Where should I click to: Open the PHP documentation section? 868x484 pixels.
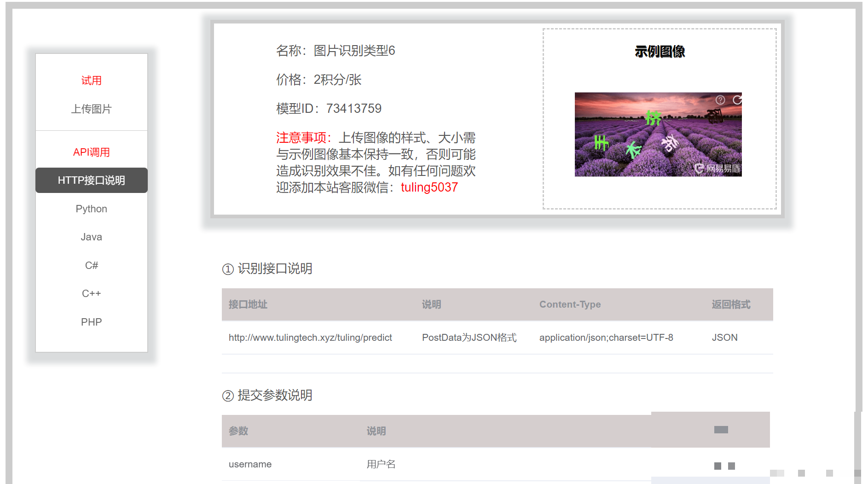pyautogui.click(x=91, y=321)
